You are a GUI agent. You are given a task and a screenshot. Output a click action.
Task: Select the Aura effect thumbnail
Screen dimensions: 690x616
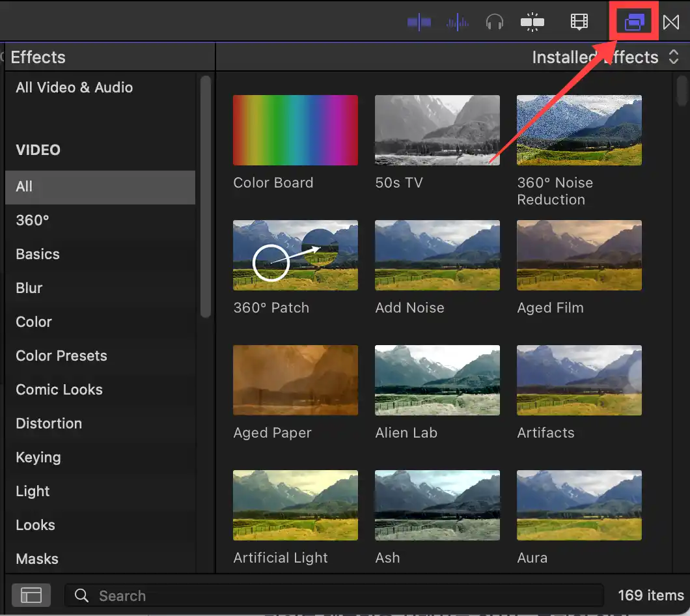click(579, 505)
